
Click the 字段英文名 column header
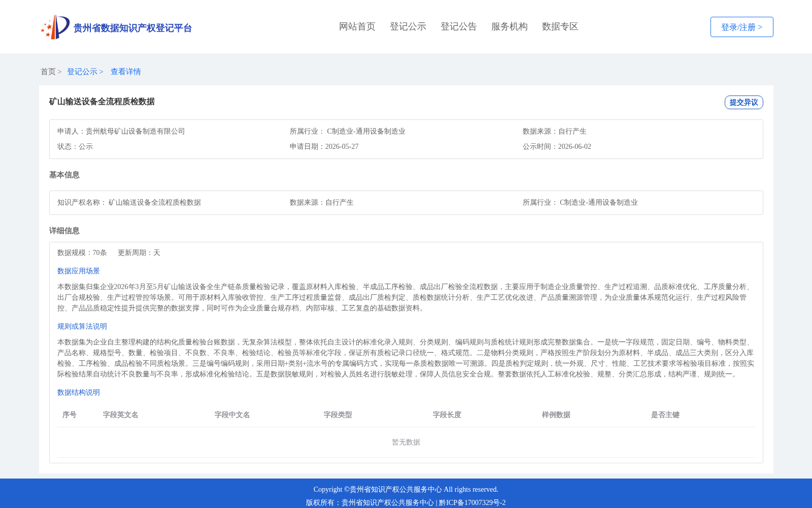121,415
